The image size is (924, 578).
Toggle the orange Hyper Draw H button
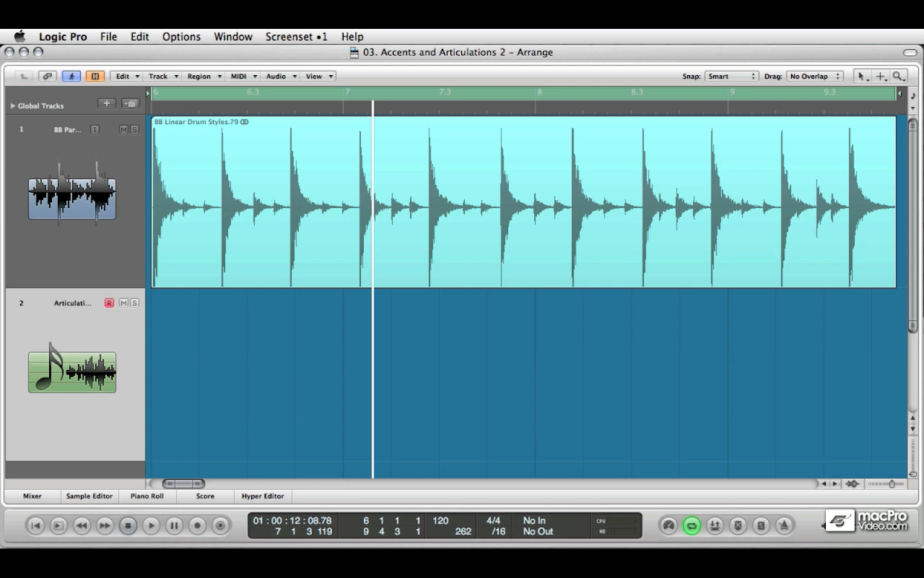[95, 76]
